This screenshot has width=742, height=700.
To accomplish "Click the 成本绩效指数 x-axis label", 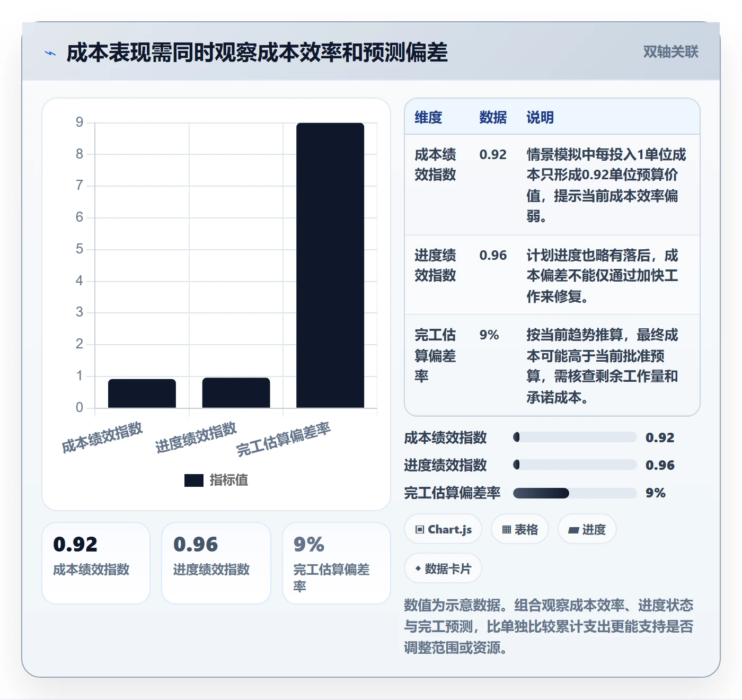I will click(x=102, y=437).
